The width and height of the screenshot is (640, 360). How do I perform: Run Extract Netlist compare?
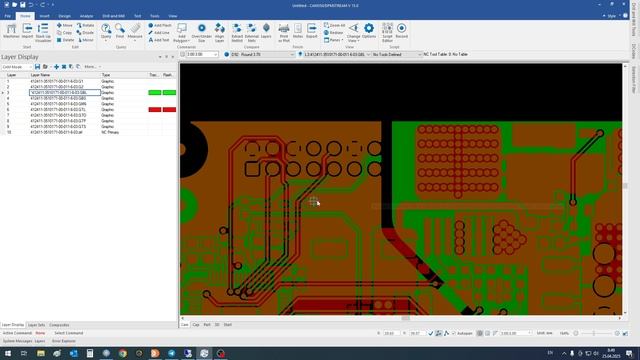(x=237, y=33)
